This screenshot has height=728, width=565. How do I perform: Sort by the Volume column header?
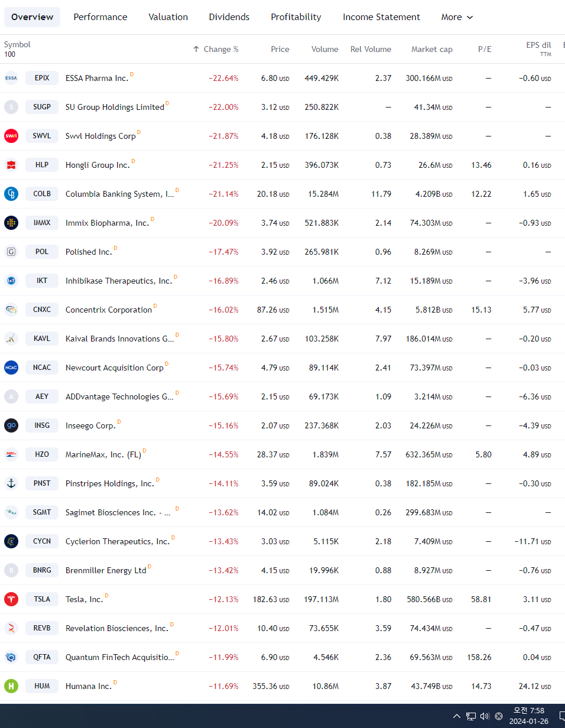tap(325, 49)
